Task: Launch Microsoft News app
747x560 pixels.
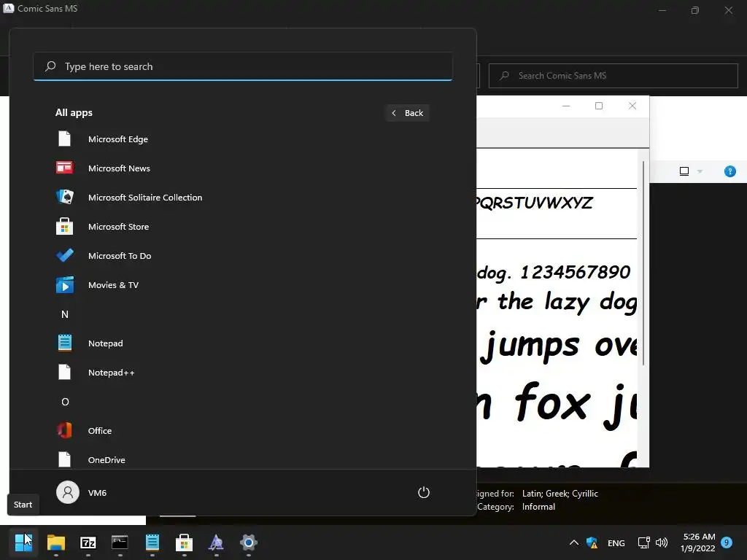Action: click(x=242, y=168)
